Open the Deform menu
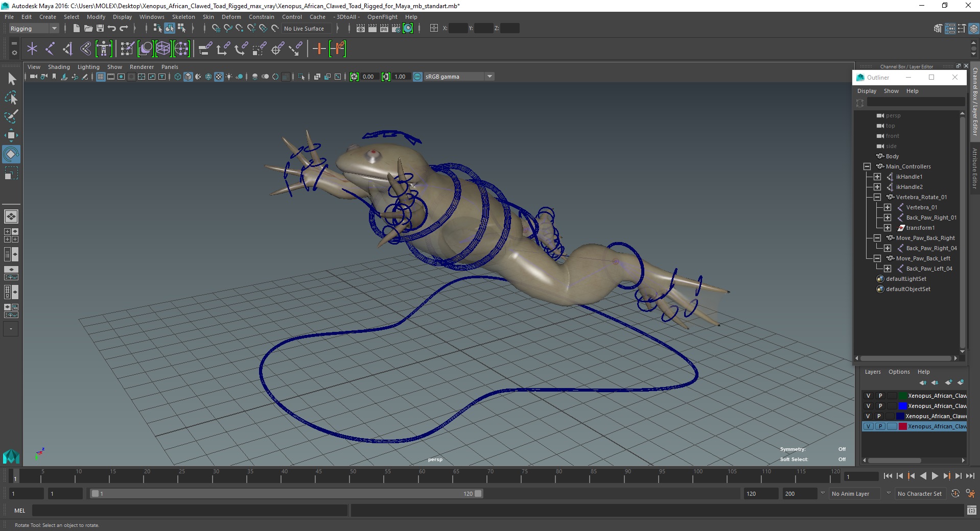Image resolution: width=980 pixels, height=531 pixels. (x=231, y=17)
